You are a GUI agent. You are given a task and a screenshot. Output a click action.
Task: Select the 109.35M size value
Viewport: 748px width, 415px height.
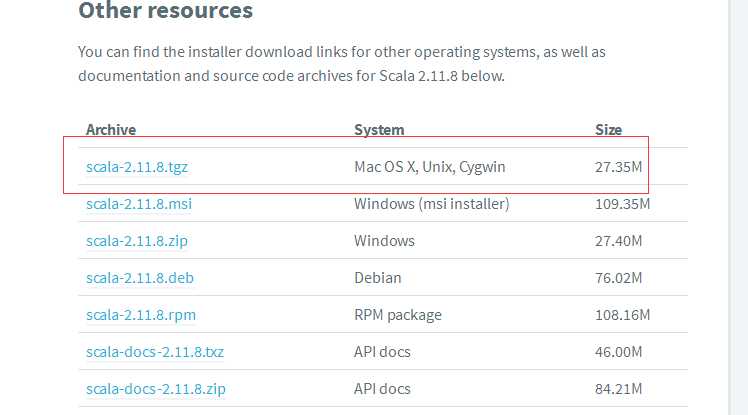click(x=622, y=204)
